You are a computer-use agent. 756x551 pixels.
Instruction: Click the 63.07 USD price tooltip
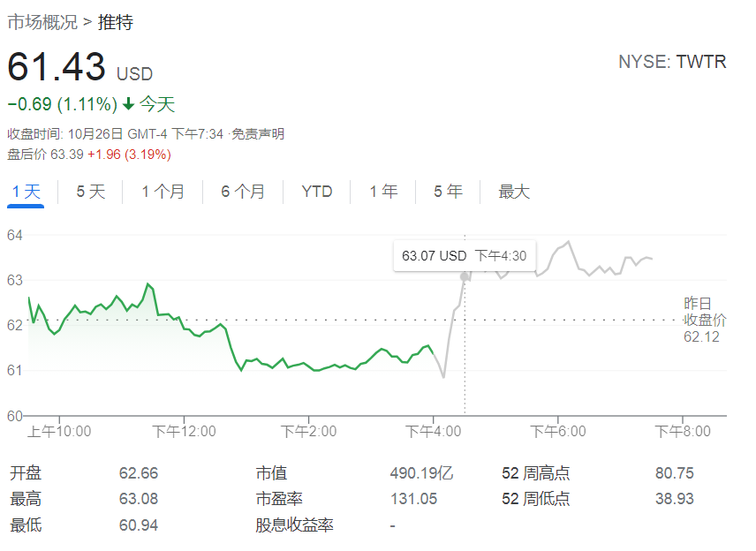click(x=465, y=255)
